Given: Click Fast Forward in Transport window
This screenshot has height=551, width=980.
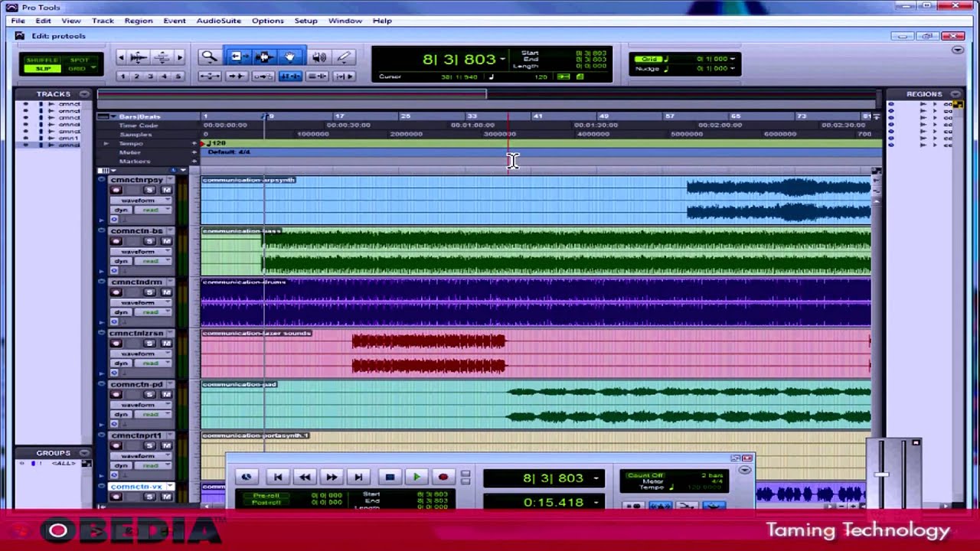Looking at the screenshot, I should click(x=332, y=477).
